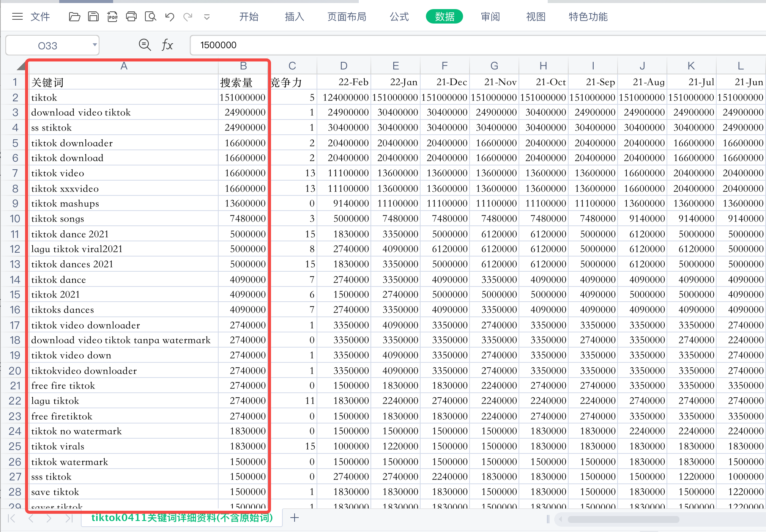Undo the last action
This screenshot has height=532, width=766.
pyautogui.click(x=170, y=17)
